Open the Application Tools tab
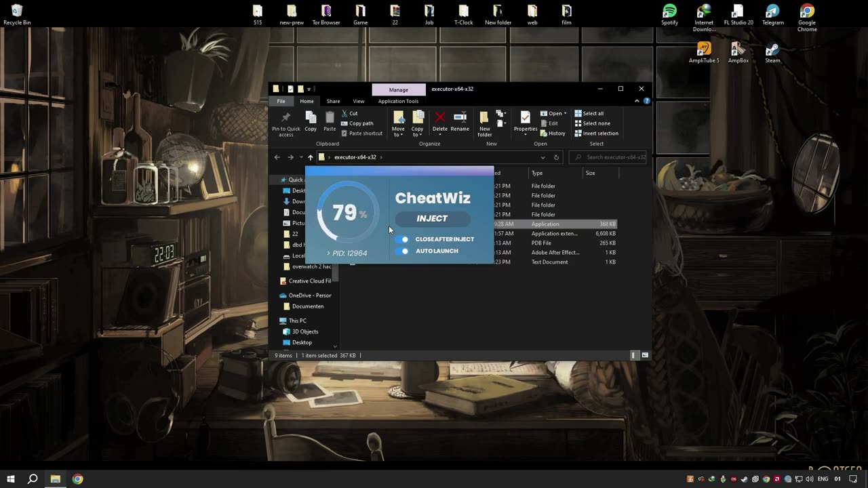 (x=398, y=101)
